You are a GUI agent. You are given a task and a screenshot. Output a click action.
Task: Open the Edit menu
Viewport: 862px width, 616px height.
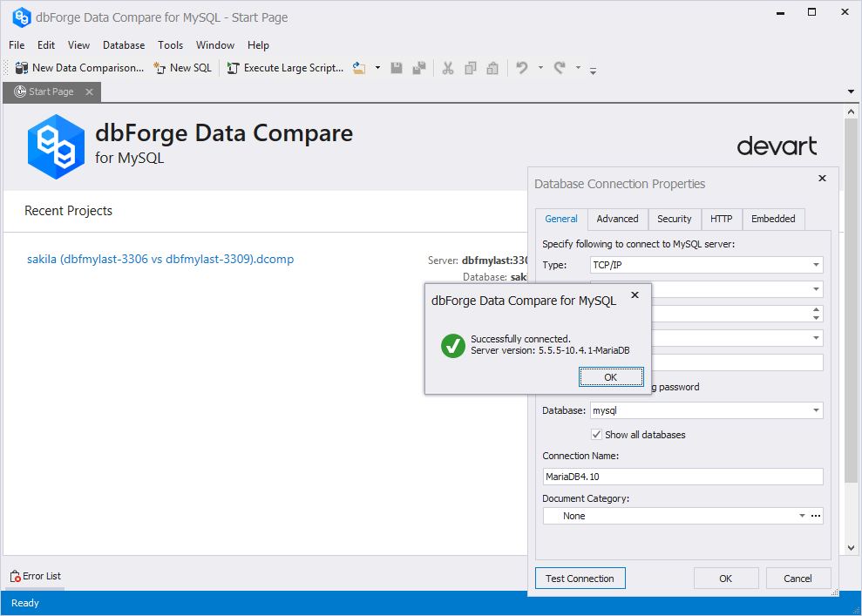point(46,45)
